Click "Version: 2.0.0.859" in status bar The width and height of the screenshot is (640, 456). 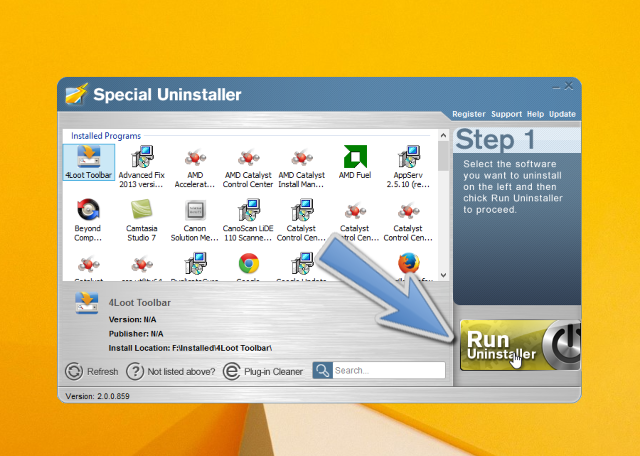click(x=98, y=396)
